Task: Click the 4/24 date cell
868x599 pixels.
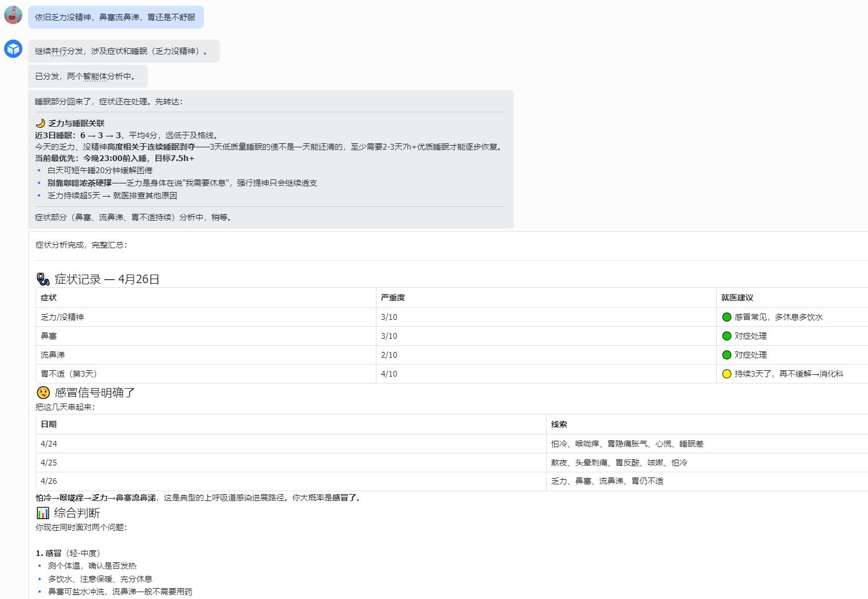Action: [x=291, y=444]
